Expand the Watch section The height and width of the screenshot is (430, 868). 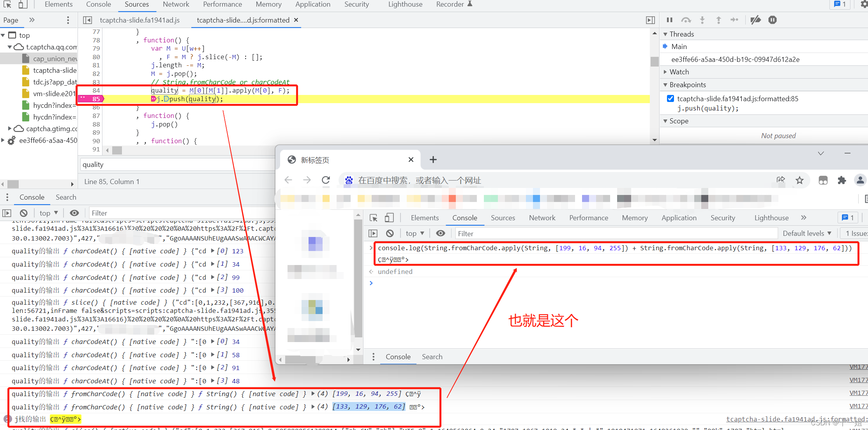pos(665,72)
